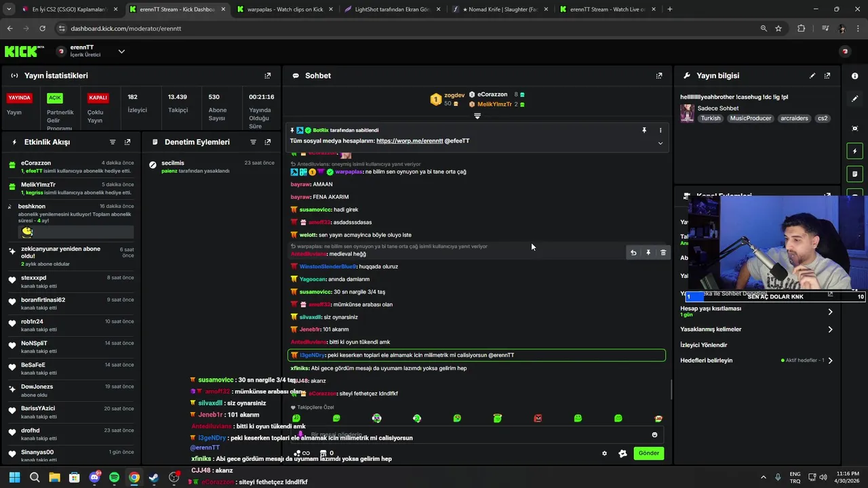Open the chat settings gear

coord(605,453)
